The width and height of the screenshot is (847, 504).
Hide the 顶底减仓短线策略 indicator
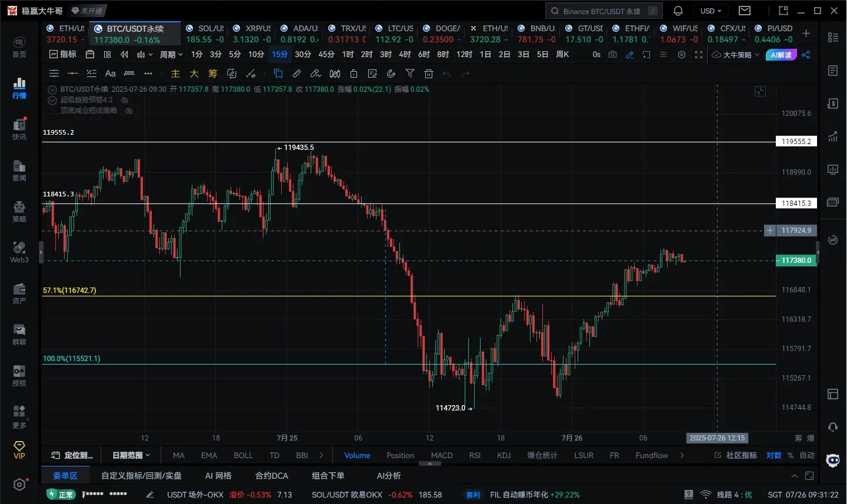pos(129,111)
